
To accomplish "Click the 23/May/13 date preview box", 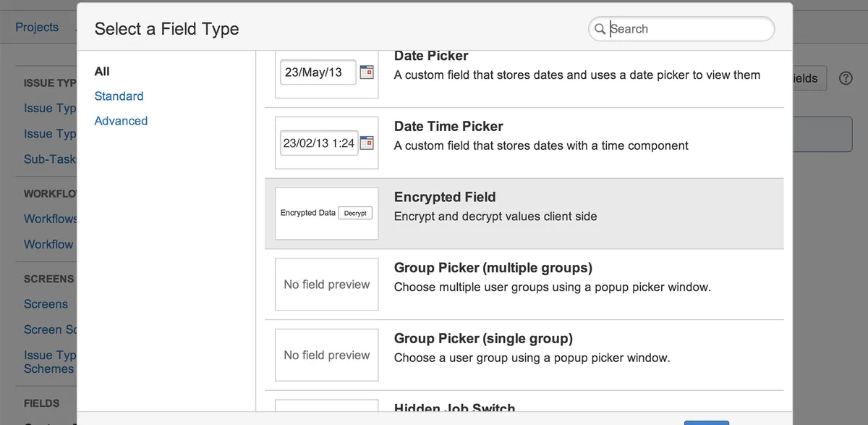I will click(x=318, y=72).
